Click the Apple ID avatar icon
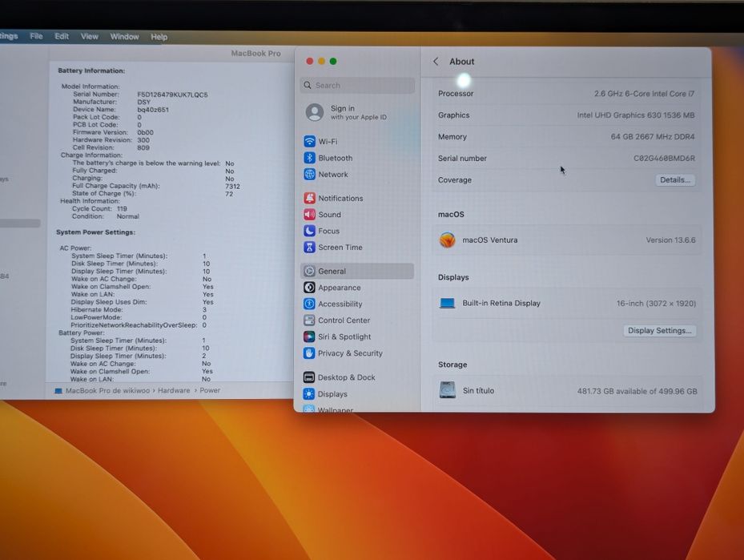Viewport: 744px width, 560px height. click(315, 112)
